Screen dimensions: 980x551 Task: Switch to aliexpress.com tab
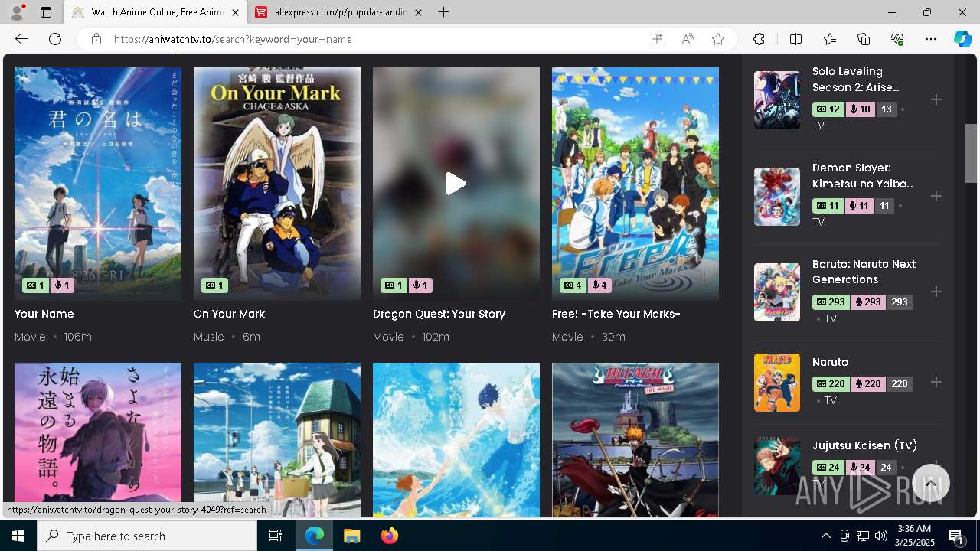point(340,12)
